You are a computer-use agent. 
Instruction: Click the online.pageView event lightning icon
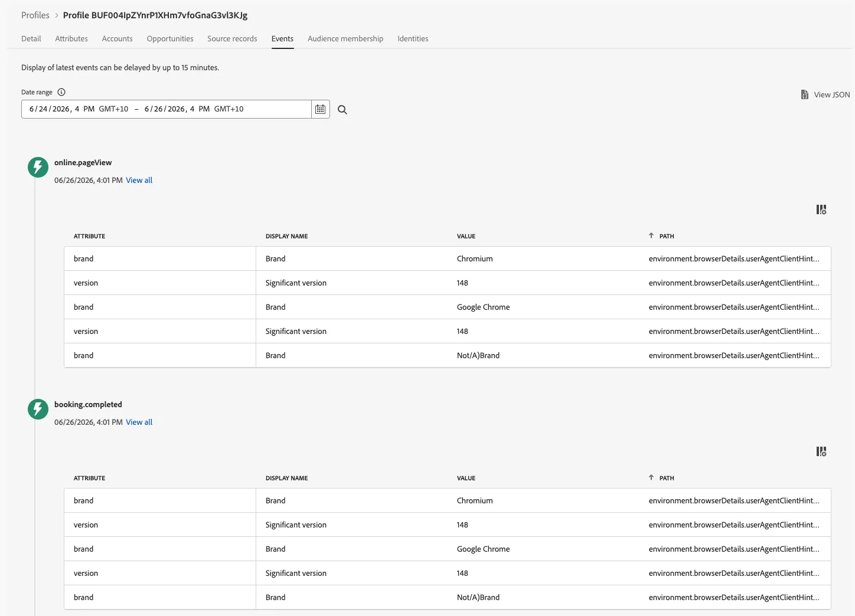[x=38, y=167]
